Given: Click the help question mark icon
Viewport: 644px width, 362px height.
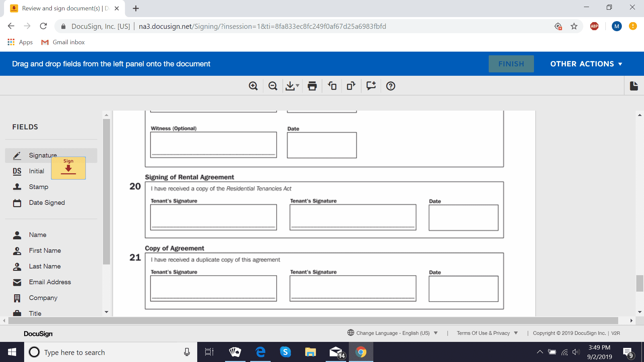Looking at the screenshot, I should (390, 86).
